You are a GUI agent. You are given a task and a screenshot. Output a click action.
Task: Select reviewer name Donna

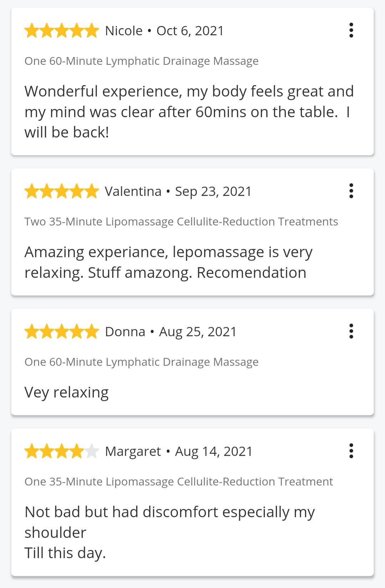click(x=125, y=332)
